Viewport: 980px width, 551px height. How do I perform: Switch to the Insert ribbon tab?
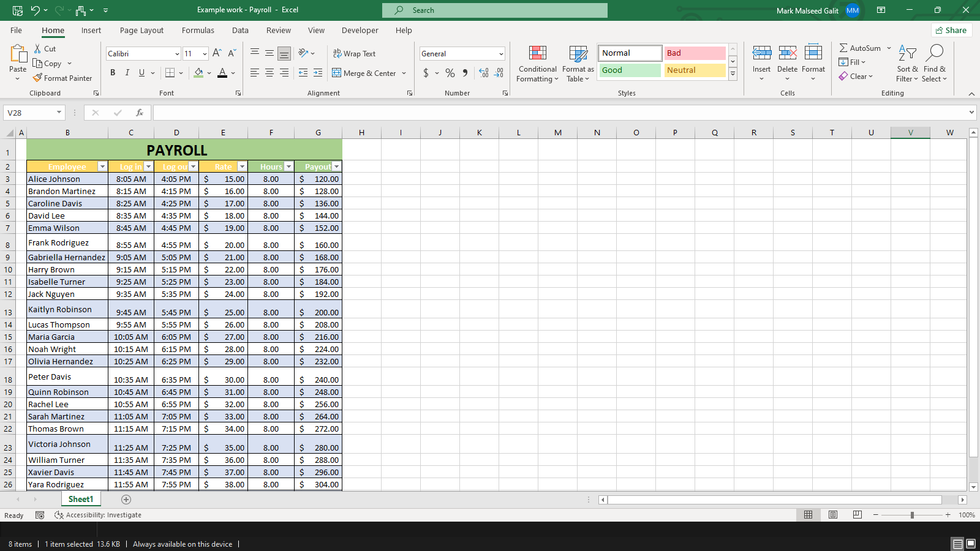point(91,31)
